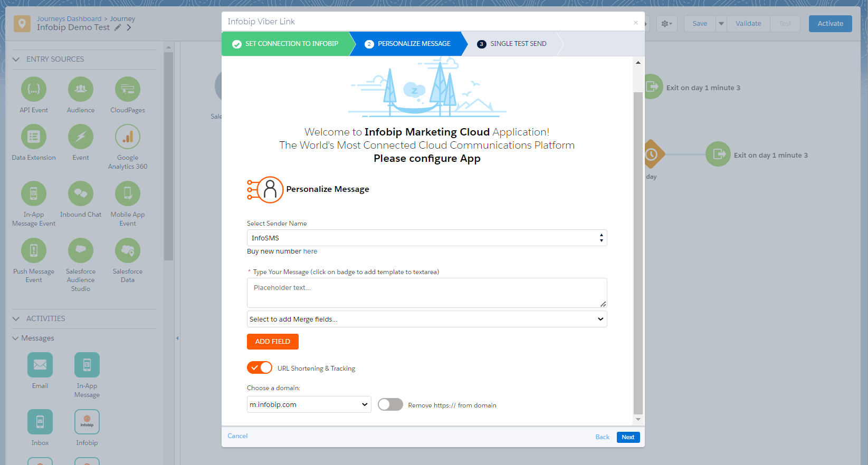Select the Infobip activity icon
Viewport: 868px width, 465px height.
coord(87,422)
